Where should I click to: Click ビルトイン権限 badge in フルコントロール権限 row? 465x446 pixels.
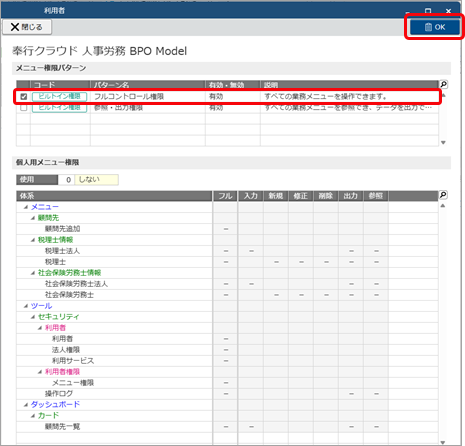[x=59, y=97]
